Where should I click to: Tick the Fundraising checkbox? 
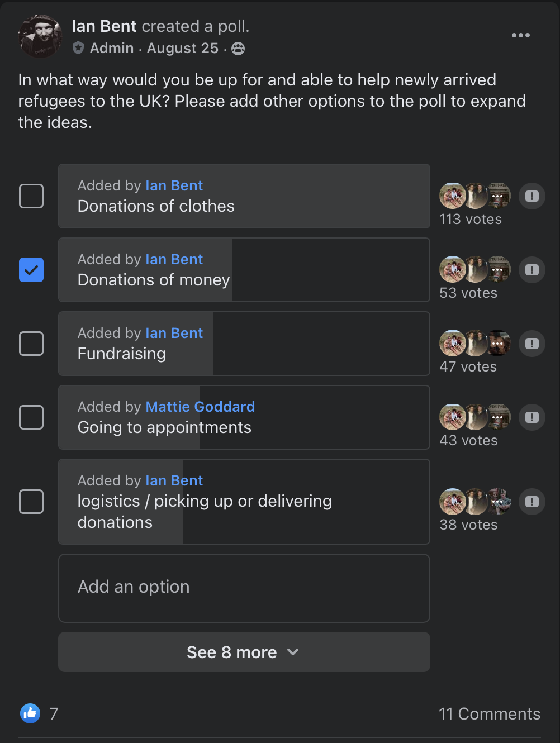[x=31, y=344]
